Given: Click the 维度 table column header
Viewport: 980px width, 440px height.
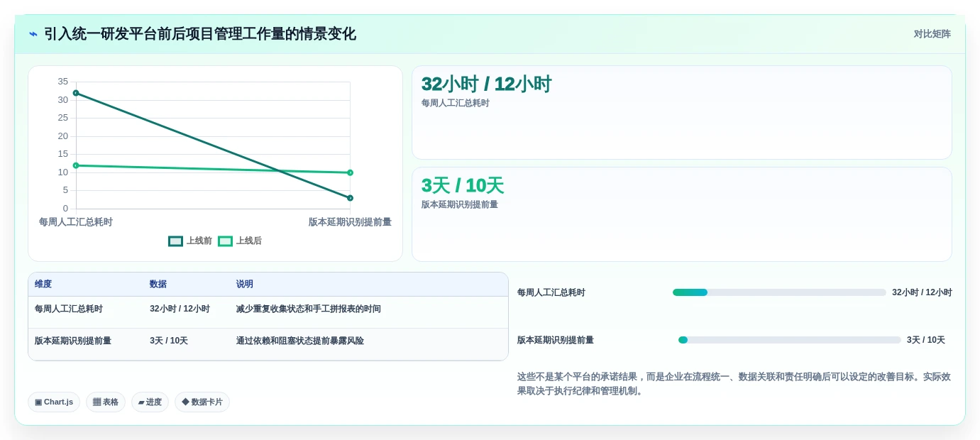Looking at the screenshot, I should [x=43, y=285].
